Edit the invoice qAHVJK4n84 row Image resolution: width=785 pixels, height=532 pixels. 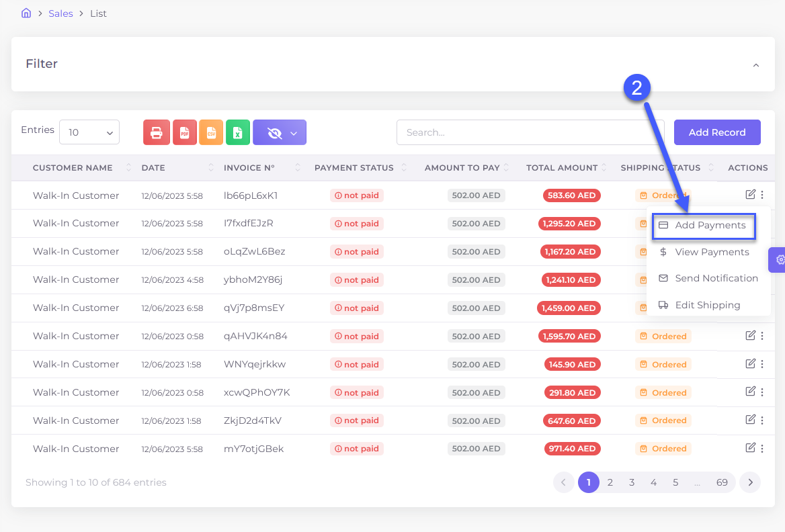point(750,335)
